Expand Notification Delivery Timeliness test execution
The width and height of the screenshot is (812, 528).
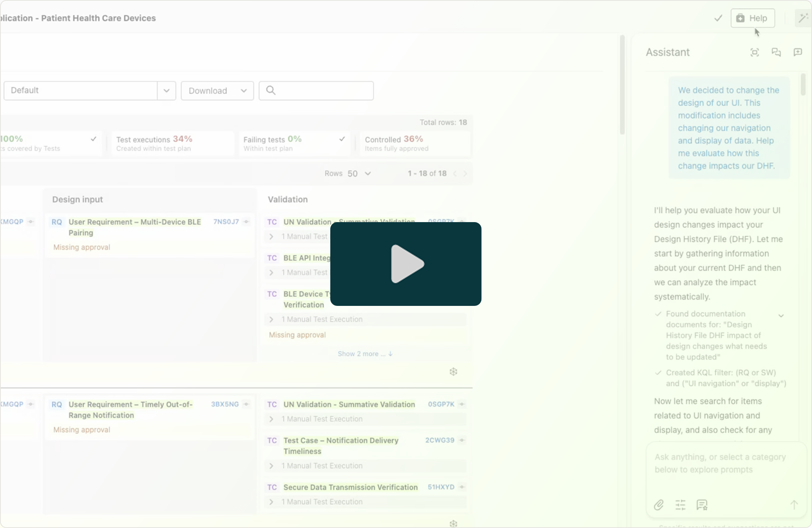271,466
